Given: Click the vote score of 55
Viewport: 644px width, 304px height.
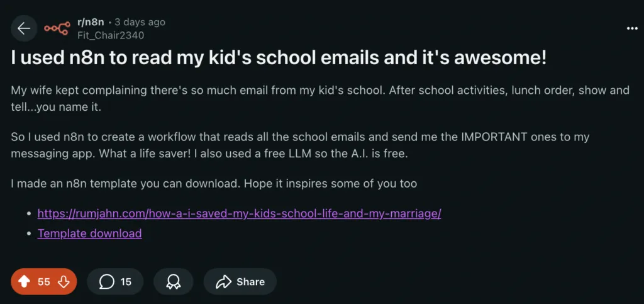Looking at the screenshot, I should pyautogui.click(x=44, y=282).
